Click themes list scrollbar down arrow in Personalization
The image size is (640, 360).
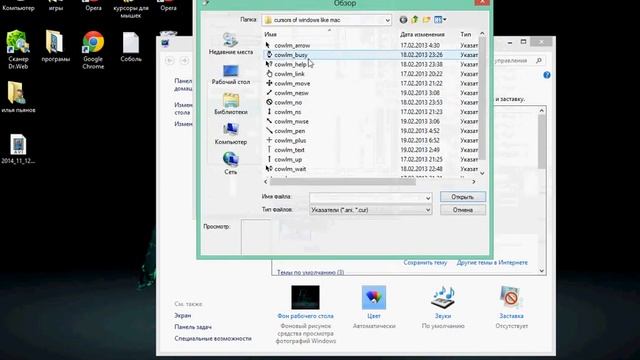click(x=542, y=271)
